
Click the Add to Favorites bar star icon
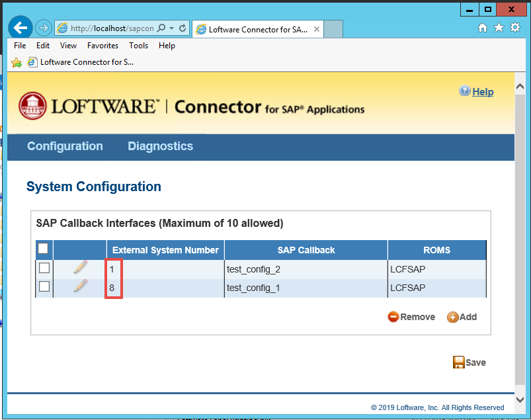coord(17,62)
